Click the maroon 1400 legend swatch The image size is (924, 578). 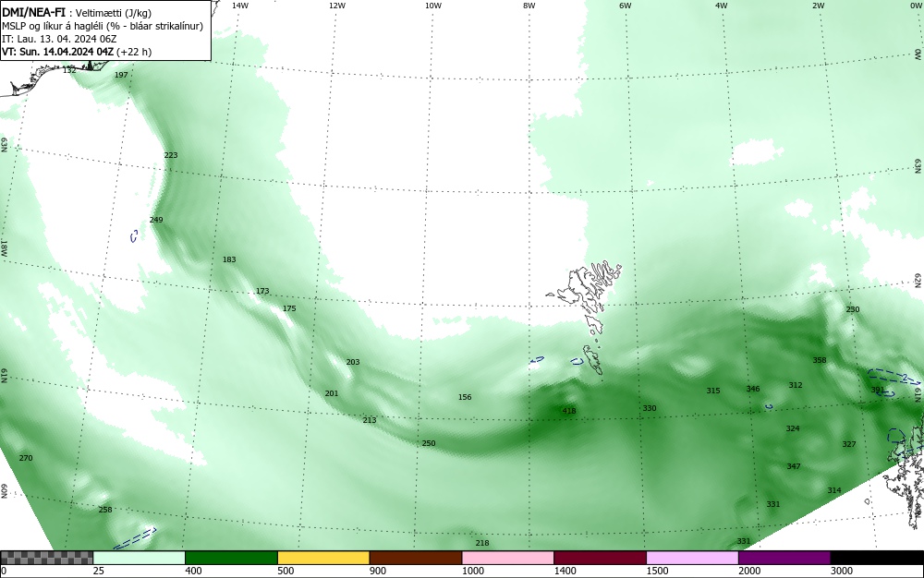pyautogui.click(x=600, y=558)
